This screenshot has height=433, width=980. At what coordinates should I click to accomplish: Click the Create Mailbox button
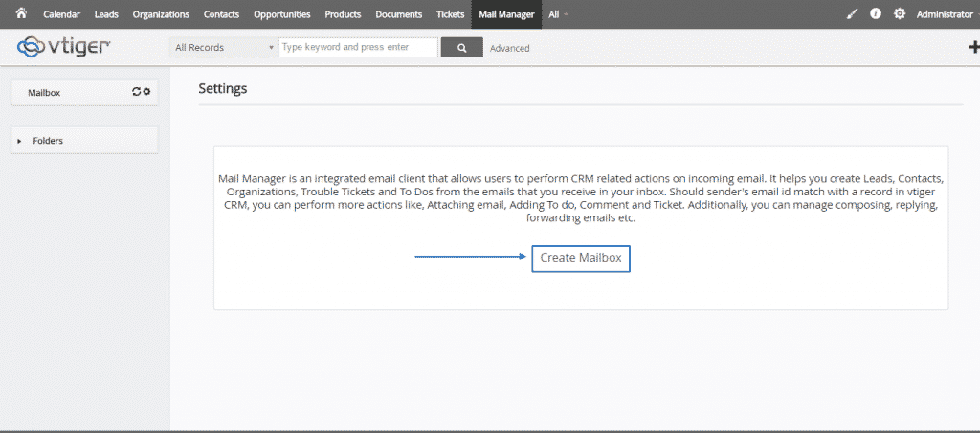pos(581,259)
